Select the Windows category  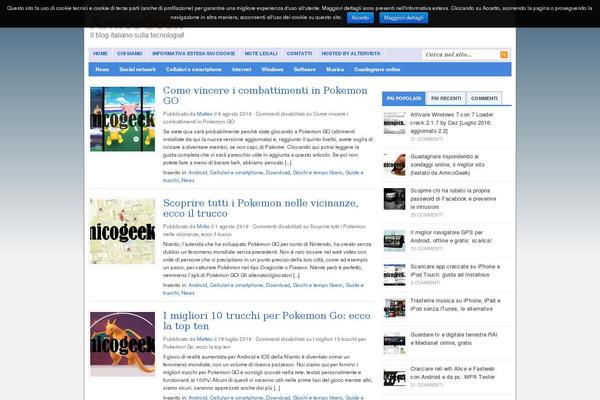(x=272, y=69)
